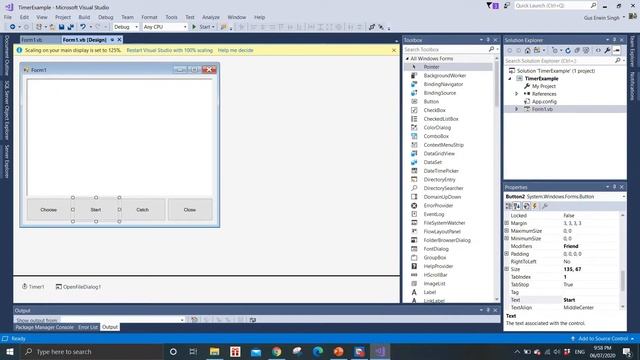The height and width of the screenshot is (360, 640).
Task: Open the Build menu
Action: (84, 17)
